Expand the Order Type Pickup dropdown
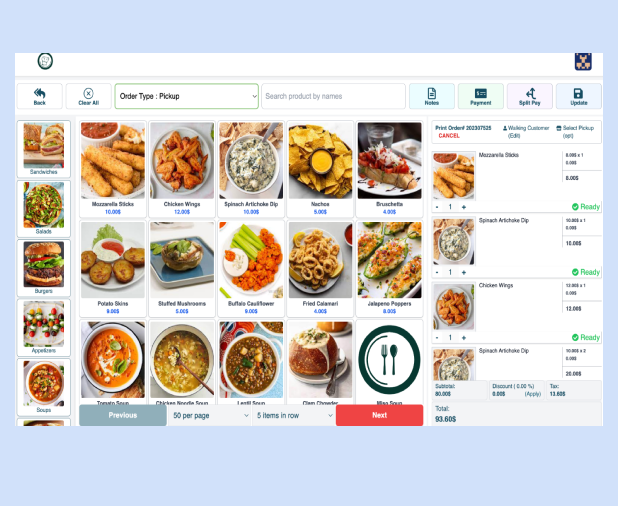This screenshot has height=506, width=618. click(186, 96)
